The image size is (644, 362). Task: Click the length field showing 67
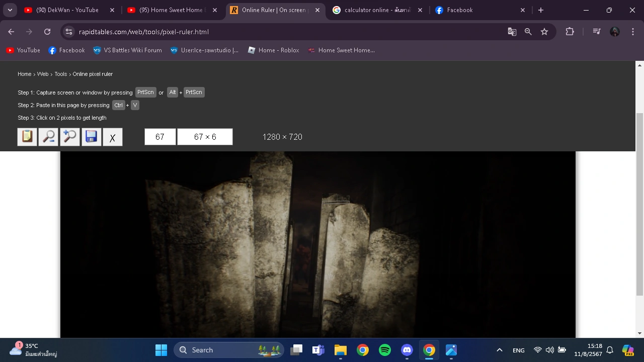click(160, 137)
